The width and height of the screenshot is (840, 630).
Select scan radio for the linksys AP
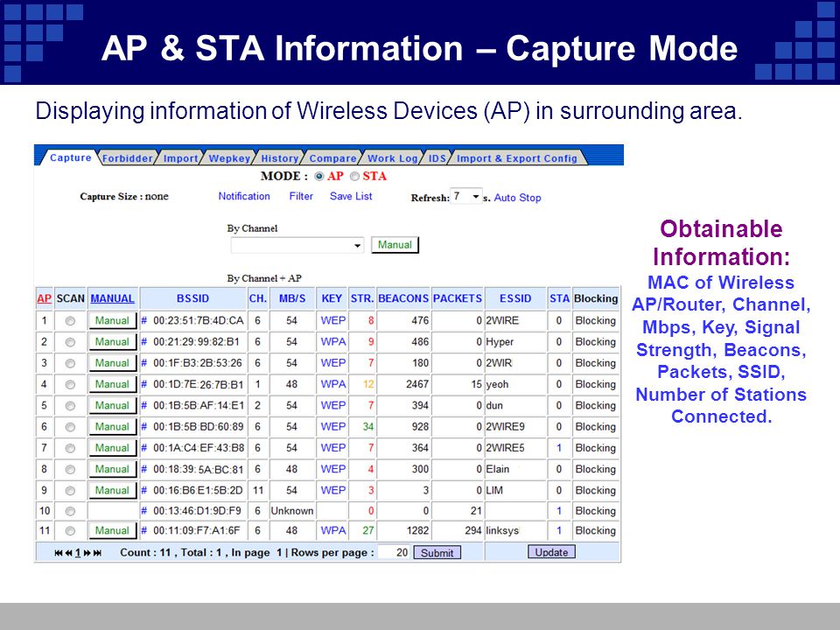point(70,531)
